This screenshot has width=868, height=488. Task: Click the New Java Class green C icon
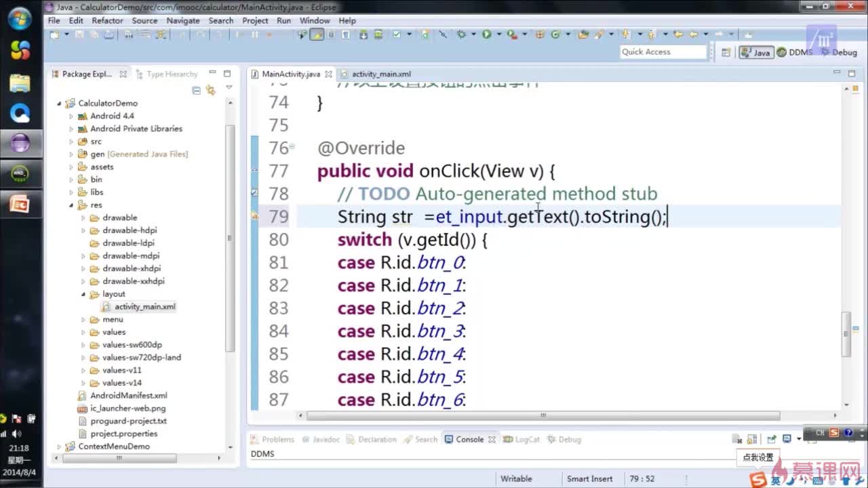pos(556,35)
